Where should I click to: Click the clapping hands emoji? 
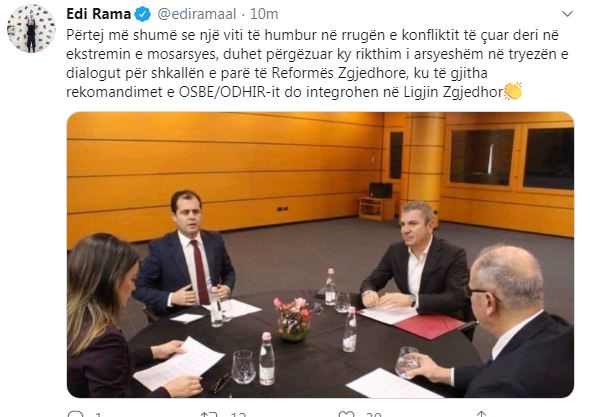pos(513,91)
